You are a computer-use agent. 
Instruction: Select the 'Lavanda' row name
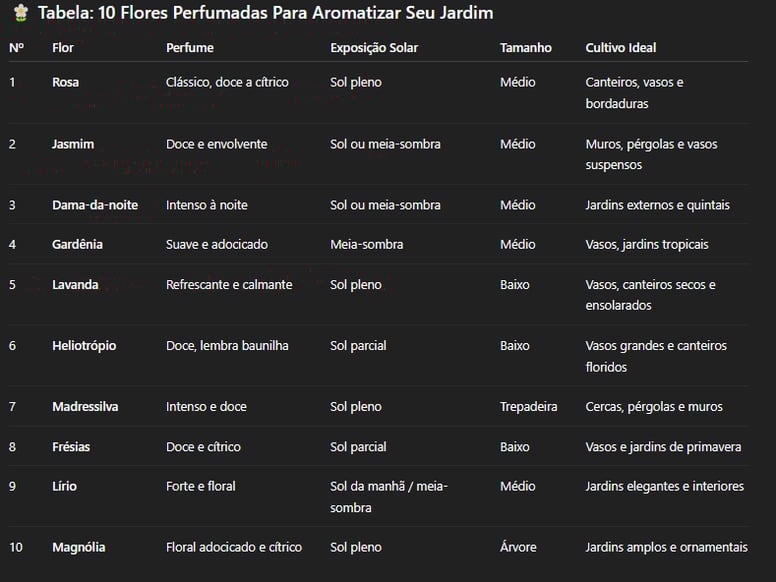click(75, 285)
